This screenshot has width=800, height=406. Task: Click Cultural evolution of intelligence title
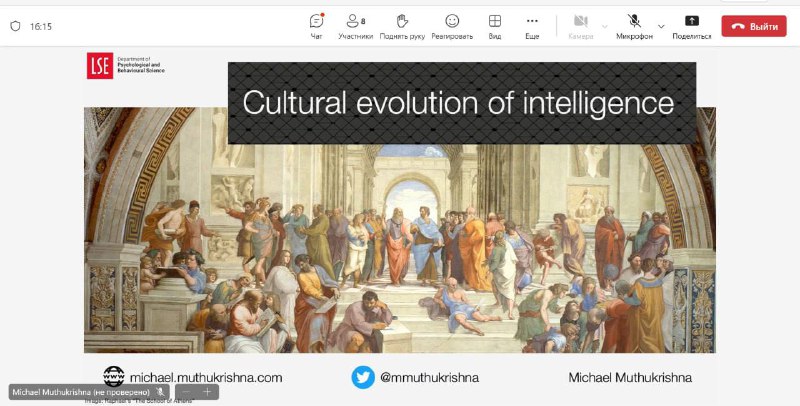[458, 103]
